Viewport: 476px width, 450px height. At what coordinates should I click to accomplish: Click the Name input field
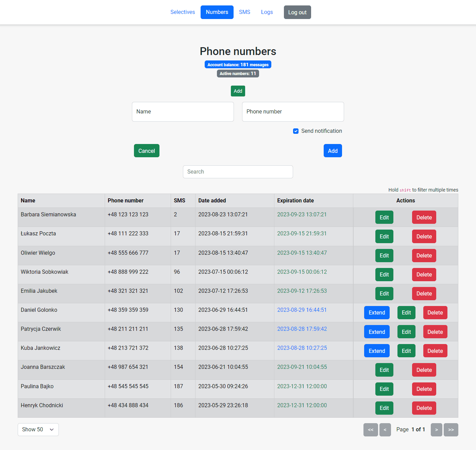click(x=183, y=112)
